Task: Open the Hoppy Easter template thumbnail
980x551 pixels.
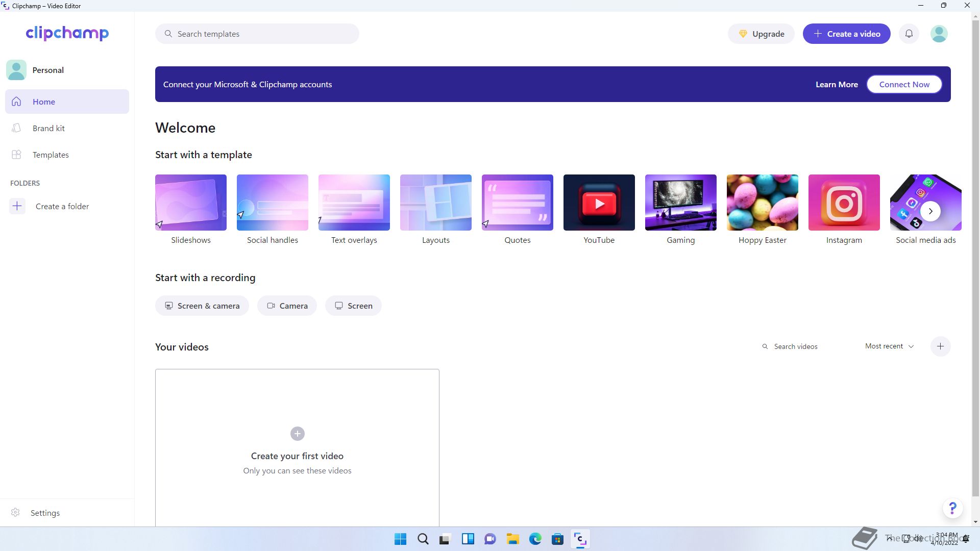Action: (763, 203)
